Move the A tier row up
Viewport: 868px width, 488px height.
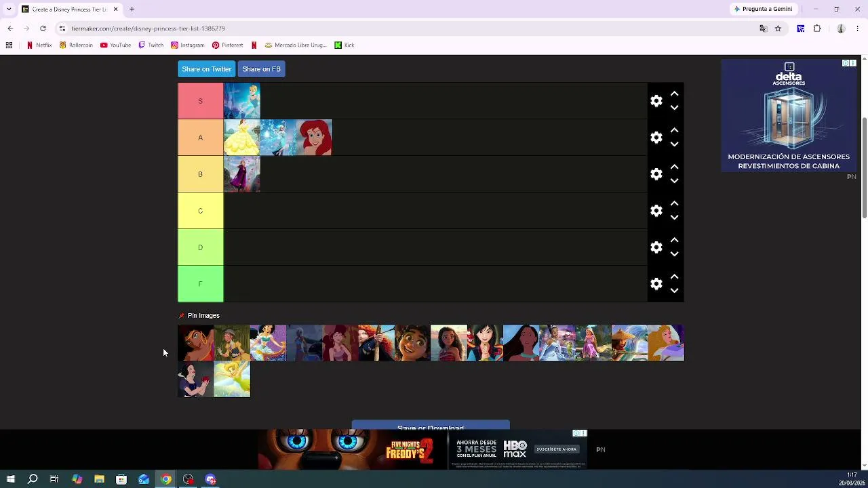pos(674,130)
